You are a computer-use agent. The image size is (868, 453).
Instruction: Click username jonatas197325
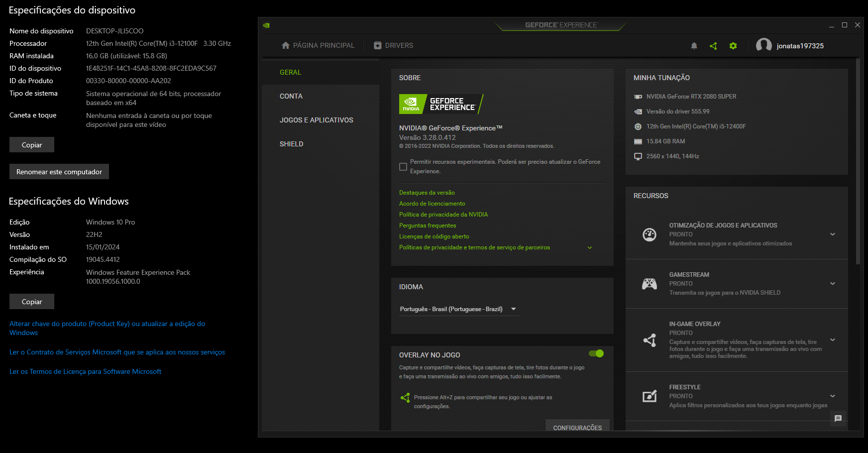point(800,46)
